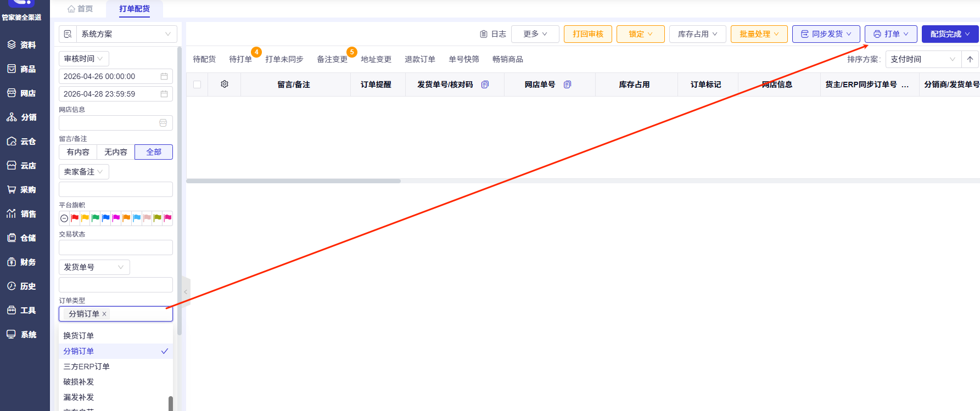Pick the blue platform flag
The width and height of the screenshot is (980, 411).
(x=106, y=218)
